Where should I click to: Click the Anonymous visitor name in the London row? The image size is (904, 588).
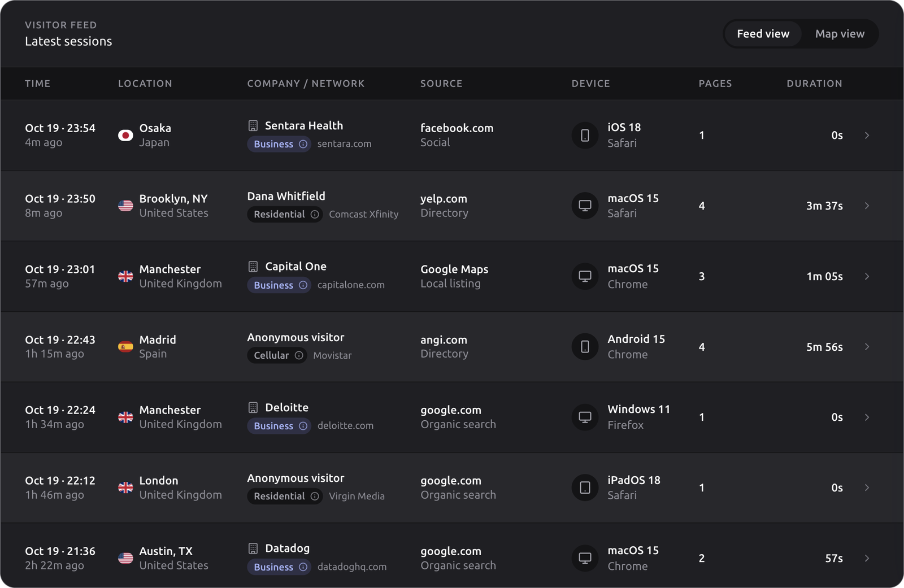tap(295, 478)
